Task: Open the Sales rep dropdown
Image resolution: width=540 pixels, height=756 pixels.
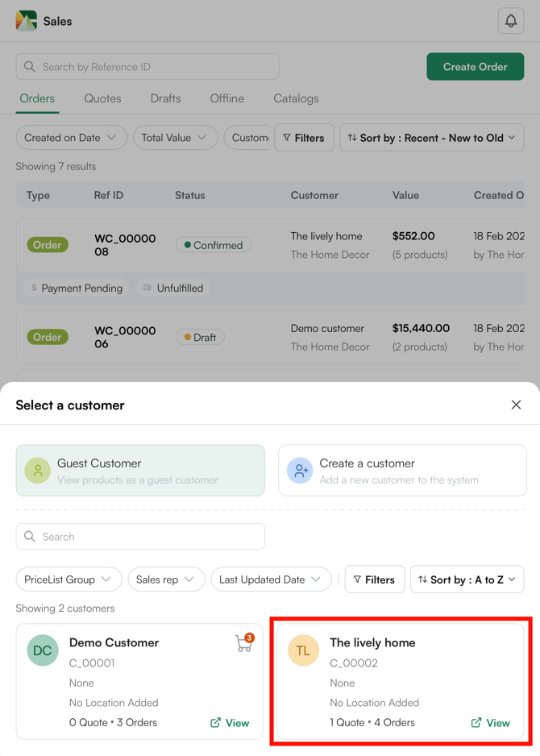Action: tap(166, 579)
